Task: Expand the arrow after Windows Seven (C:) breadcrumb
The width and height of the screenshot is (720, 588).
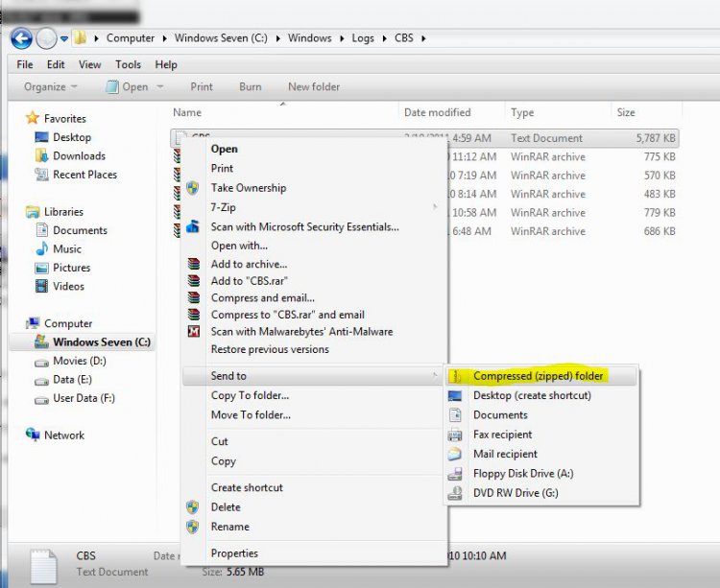Action: [277, 38]
